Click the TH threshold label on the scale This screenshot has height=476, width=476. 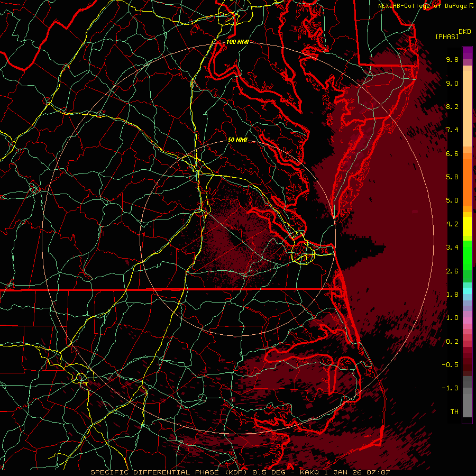(x=454, y=412)
